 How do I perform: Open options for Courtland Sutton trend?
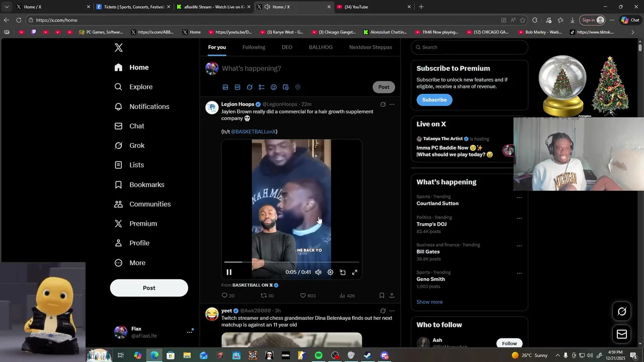coord(519,198)
